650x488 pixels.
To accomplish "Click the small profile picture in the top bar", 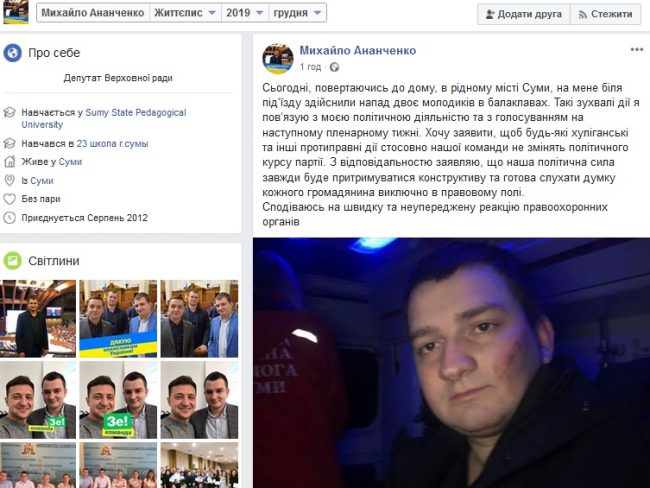I will [x=16, y=12].
